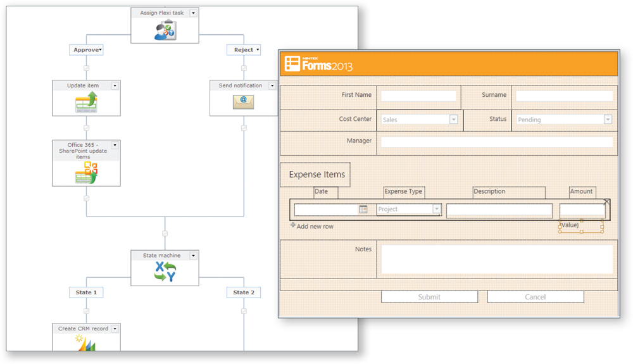Click the Nintex Forms 2013 logo
Viewport: 633px width, 364px height.
click(318, 64)
